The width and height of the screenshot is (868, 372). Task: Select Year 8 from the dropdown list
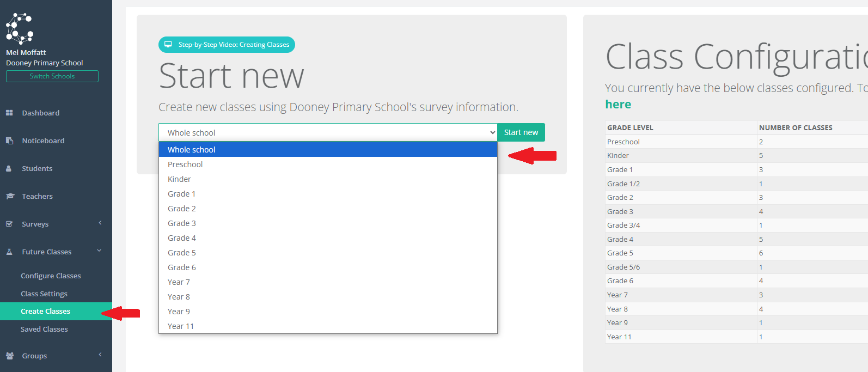tap(328, 297)
